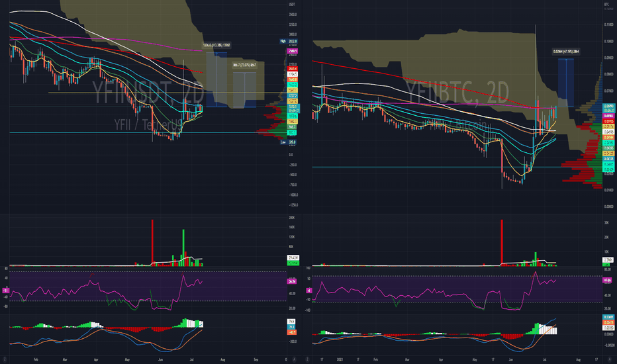Click the MACD histogram value 79.9
The width and height of the screenshot is (617, 364).
pos(291,322)
